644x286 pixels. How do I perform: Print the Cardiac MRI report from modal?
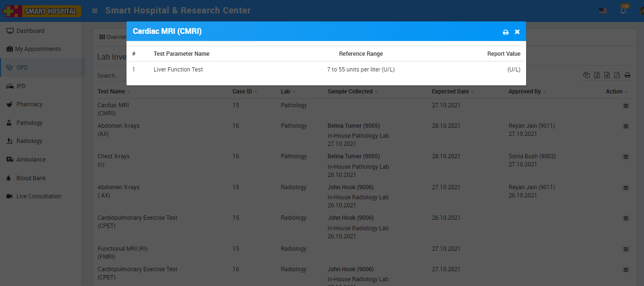click(x=506, y=32)
